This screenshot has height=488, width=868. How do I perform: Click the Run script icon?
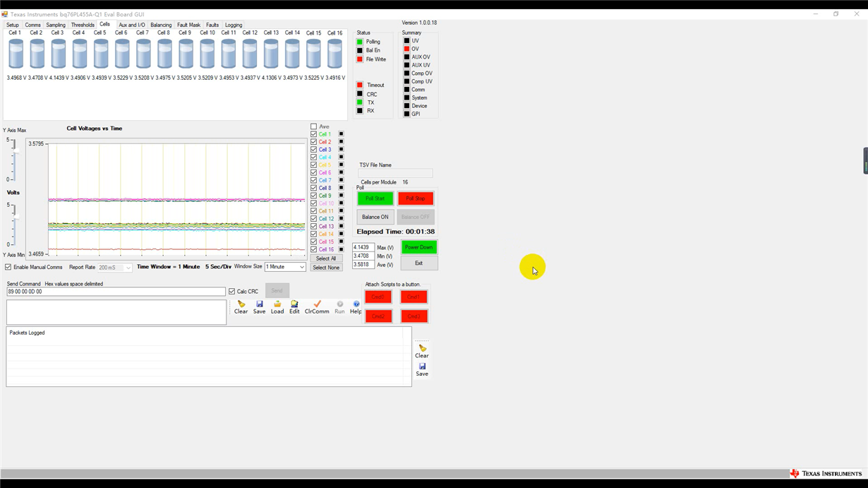(x=339, y=304)
